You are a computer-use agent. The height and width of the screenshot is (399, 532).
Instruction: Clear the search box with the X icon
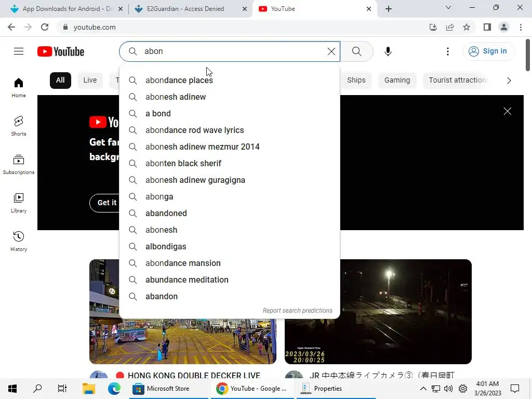[x=331, y=51]
